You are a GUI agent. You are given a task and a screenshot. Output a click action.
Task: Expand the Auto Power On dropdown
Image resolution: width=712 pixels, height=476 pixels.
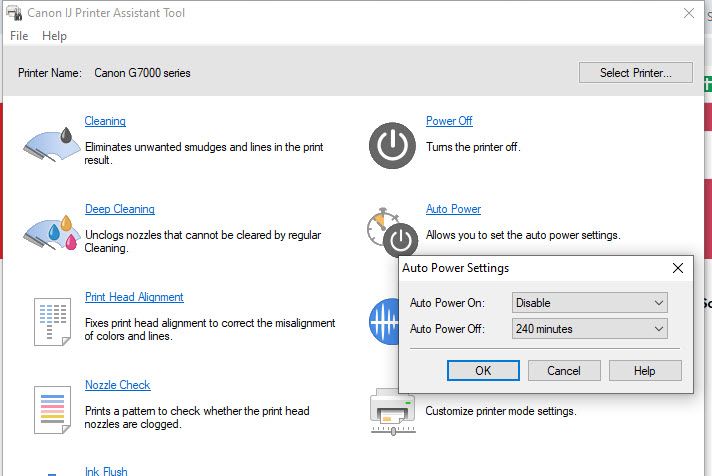(588, 303)
